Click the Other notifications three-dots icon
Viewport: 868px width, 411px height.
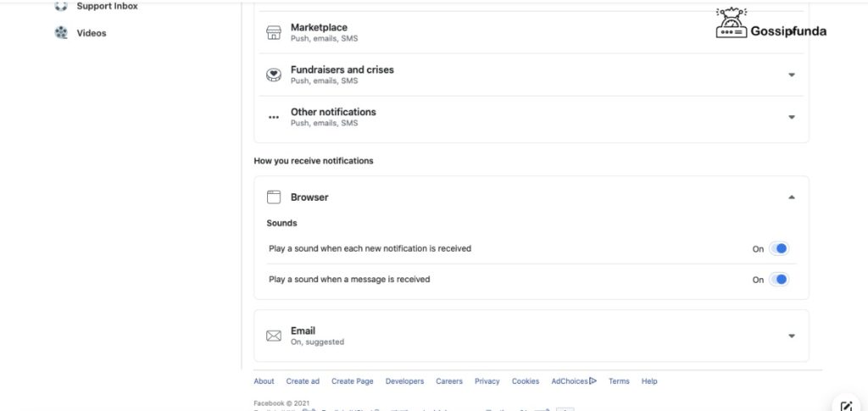pos(274,117)
